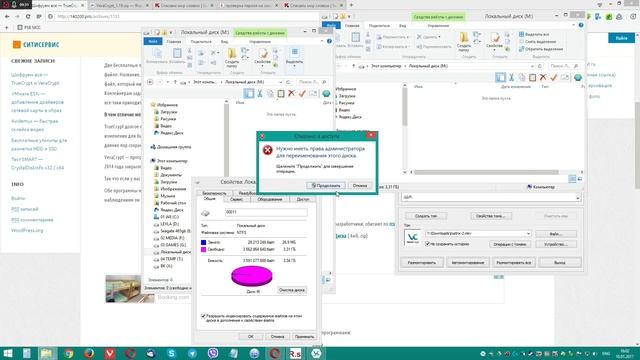Click Устройство button in VeraCrypt
The height and width of the screenshot is (360, 640).
[556, 244]
